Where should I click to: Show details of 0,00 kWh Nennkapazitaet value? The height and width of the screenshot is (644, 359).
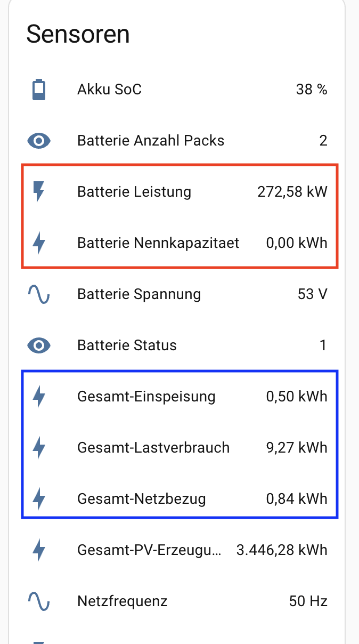tap(297, 243)
